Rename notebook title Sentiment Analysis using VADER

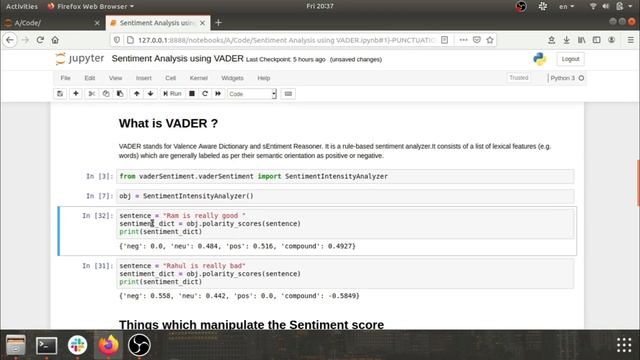click(178, 59)
